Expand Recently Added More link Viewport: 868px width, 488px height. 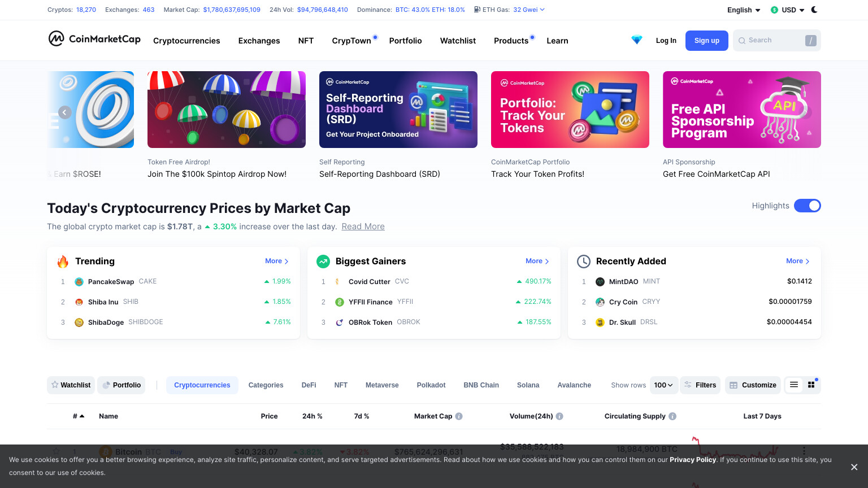[x=798, y=261]
